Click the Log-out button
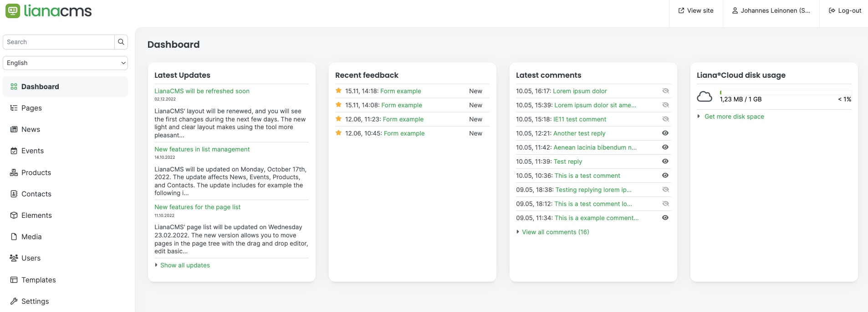This screenshot has height=312, width=868. (x=845, y=10)
